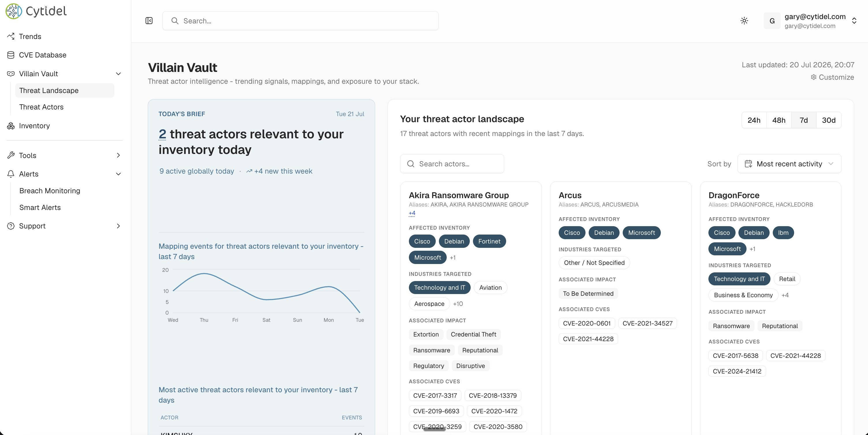Open the Akira Ransomware Group card title
The width and height of the screenshot is (868, 435).
[459, 195]
